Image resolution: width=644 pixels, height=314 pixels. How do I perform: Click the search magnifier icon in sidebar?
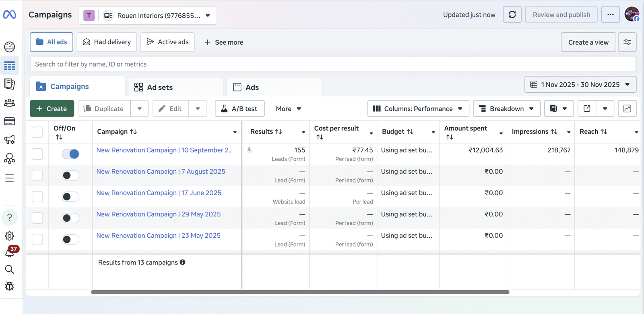coord(10,269)
